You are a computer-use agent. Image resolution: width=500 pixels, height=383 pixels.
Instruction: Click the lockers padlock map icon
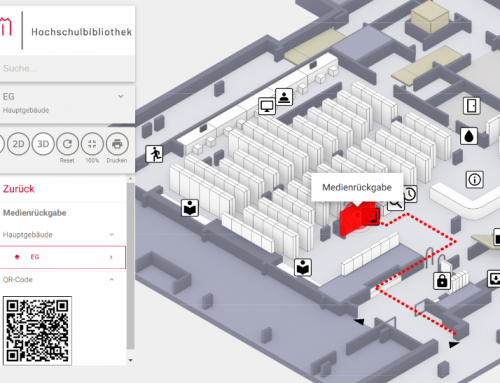click(x=442, y=281)
